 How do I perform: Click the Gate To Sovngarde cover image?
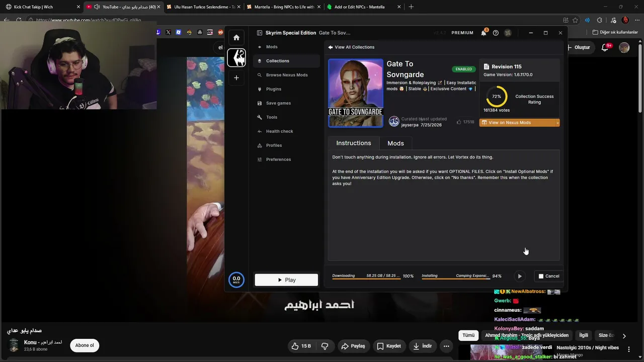tap(356, 93)
